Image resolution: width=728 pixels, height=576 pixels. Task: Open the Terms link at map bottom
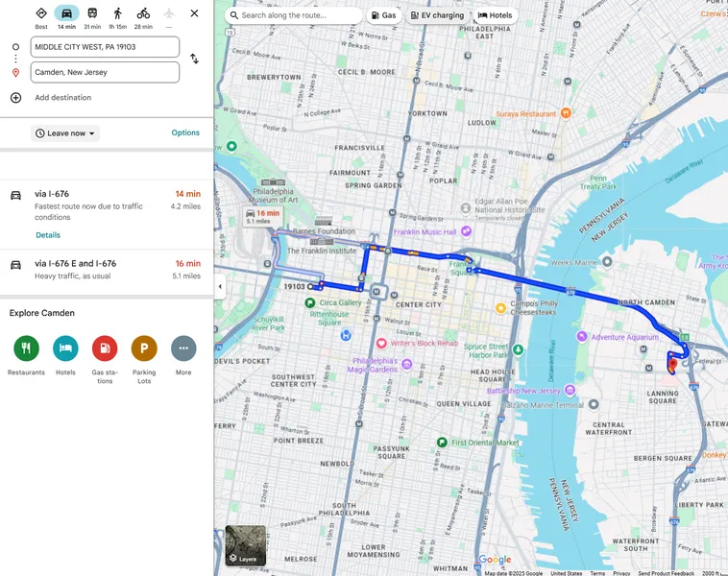pos(597,573)
